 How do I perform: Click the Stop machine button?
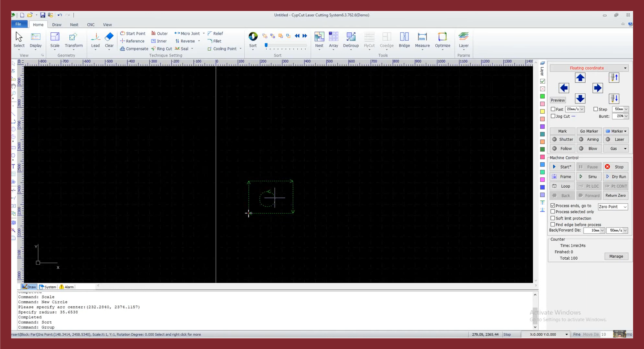[616, 167]
